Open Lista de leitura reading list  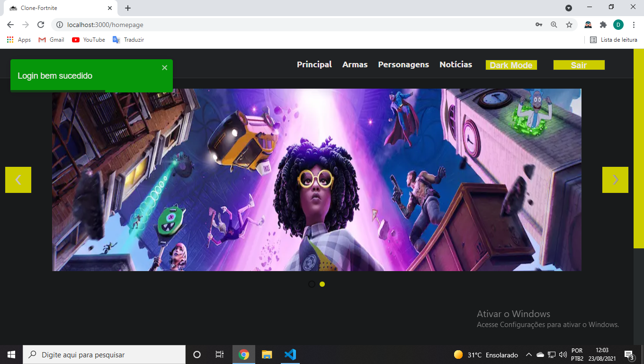coord(614,40)
